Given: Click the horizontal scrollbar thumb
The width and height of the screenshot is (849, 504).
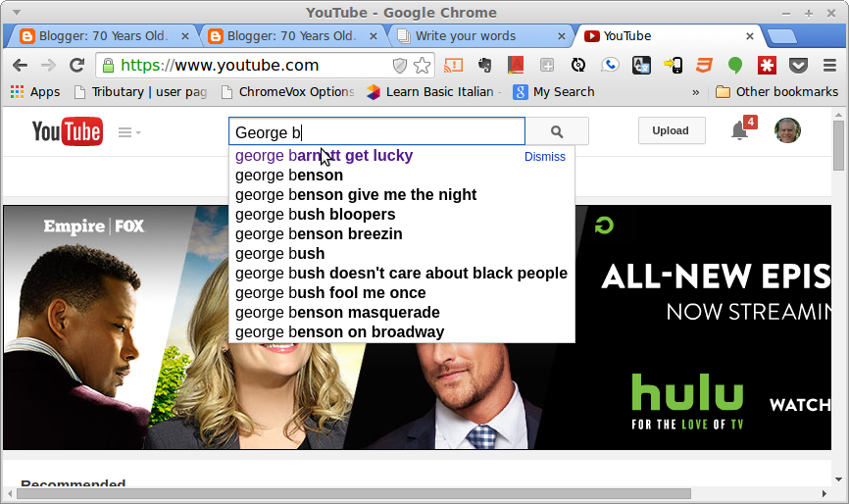Looking at the screenshot, I should click(x=354, y=494).
